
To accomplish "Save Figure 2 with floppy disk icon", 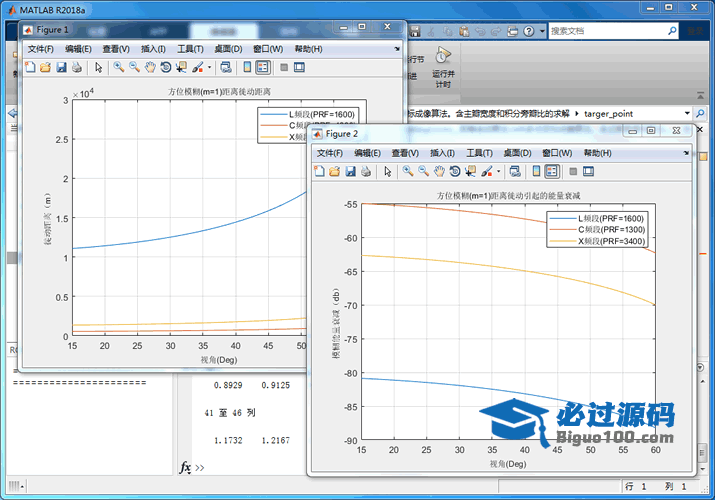I will click(350, 171).
